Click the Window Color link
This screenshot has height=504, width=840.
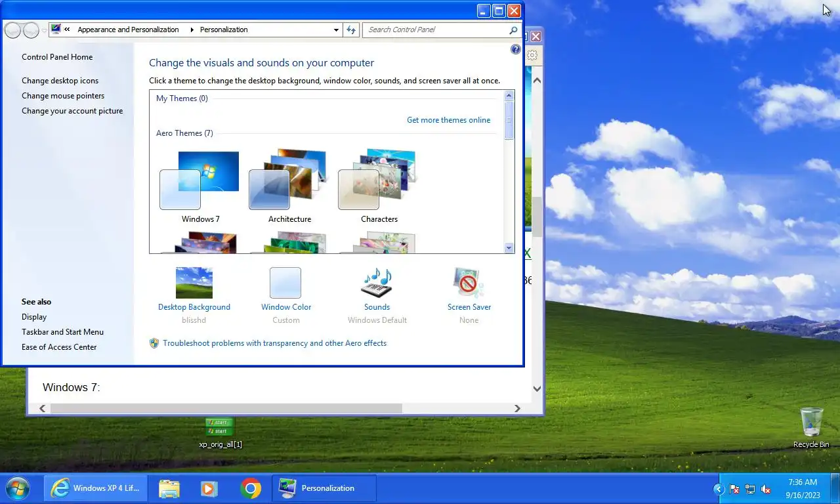286,307
